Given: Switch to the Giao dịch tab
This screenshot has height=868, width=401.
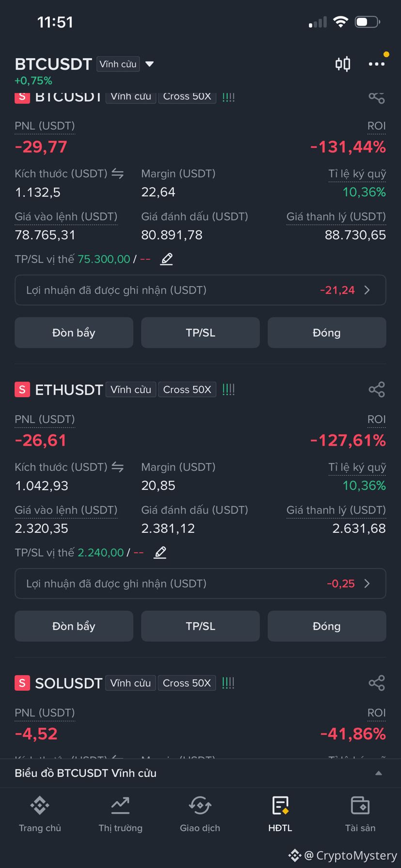Looking at the screenshot, I should 200,814.
